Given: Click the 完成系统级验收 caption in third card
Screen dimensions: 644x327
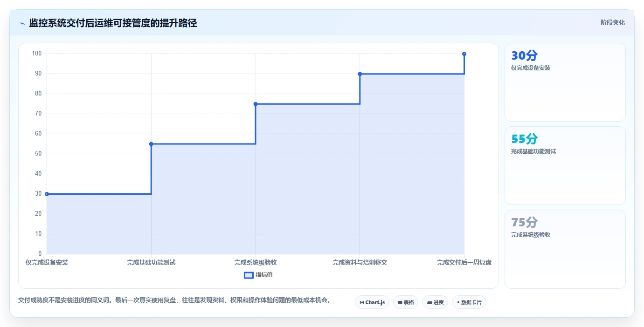Looking at the screenshot, I should [x=531, y=235].
